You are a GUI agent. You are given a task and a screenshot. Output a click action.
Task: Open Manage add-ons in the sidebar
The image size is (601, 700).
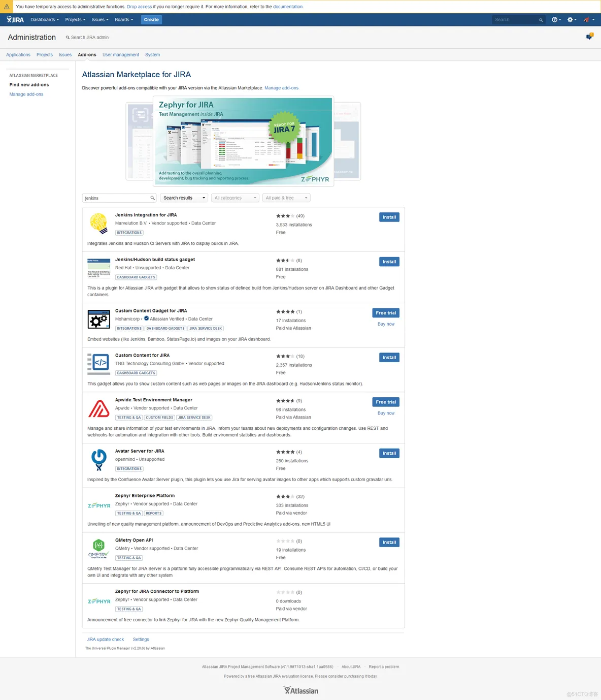[x=26, y=94]
